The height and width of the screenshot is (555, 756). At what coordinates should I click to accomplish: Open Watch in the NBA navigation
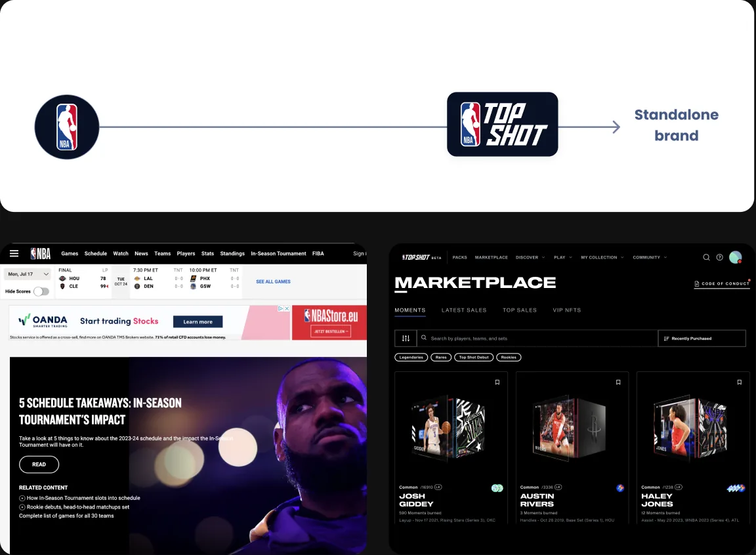pyautogui.click(x=121, y=253)
